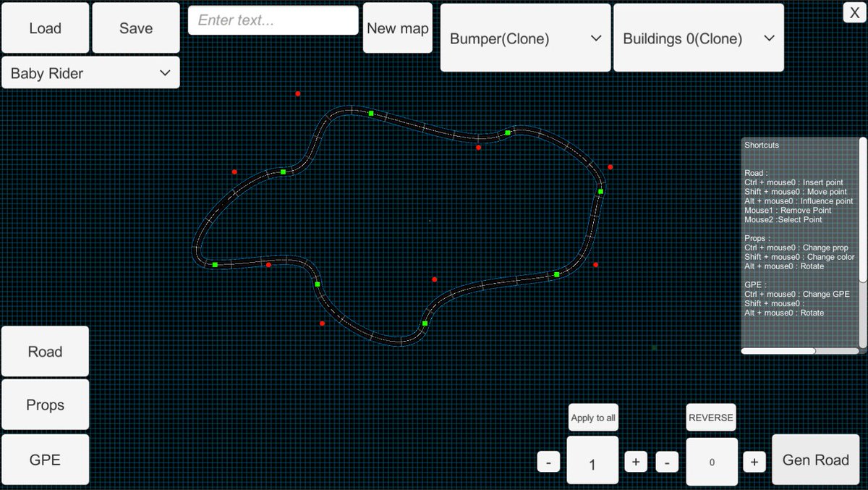Decrease the value next to field showing 0
868x490 pixels.
tap(667, 461)
